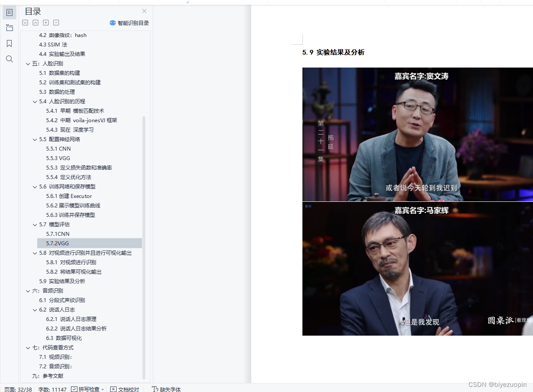The height and width of the screenshot is (392, 533).
Task: Collapse the 5.6 训练网络和保存模型 chevron
Action: click(x=35, y=187)
